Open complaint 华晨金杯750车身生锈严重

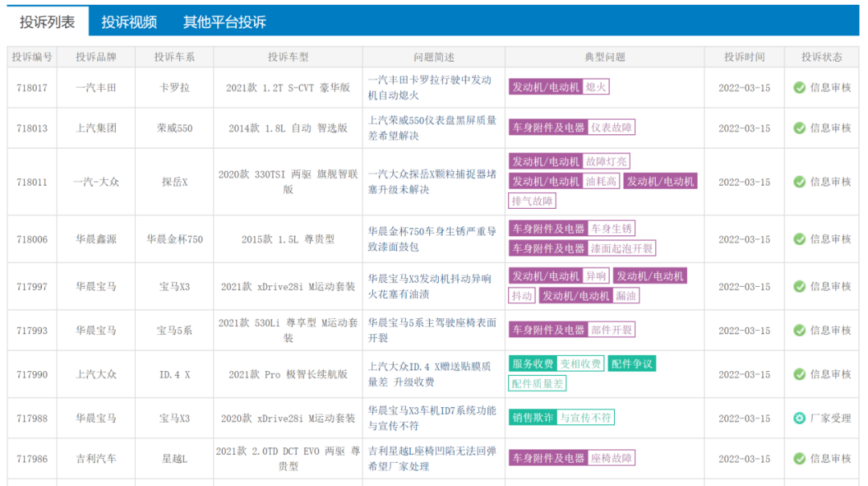point(432,239)
